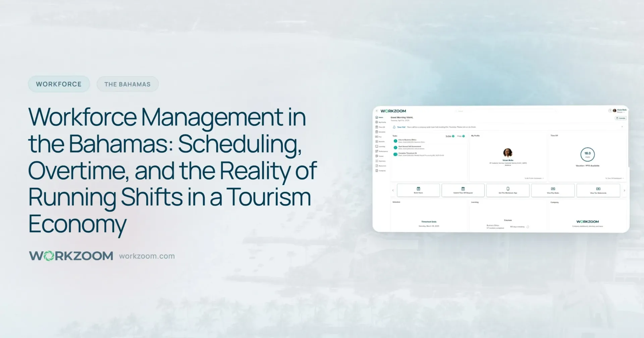Screen dimensions: 644x338
Task: Mark the Intro to Business Ethics task complete
Action: coord(395,141)
